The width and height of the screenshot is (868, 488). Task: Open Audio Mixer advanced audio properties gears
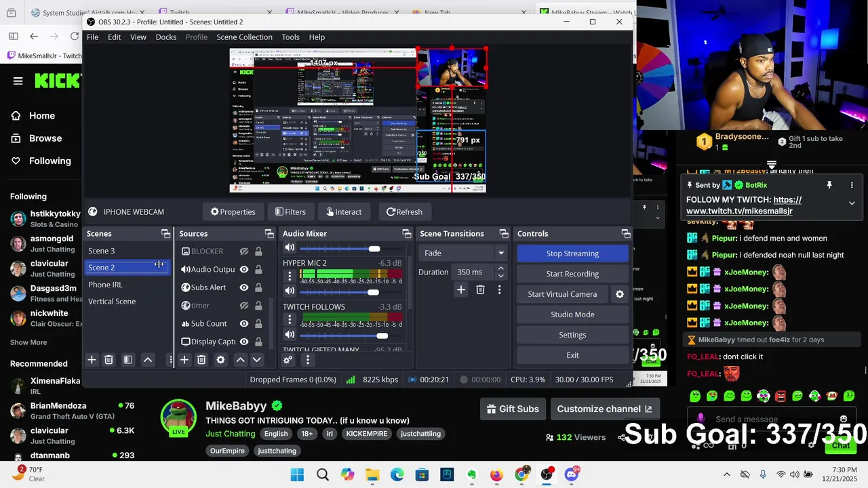(x=288, y=360)
